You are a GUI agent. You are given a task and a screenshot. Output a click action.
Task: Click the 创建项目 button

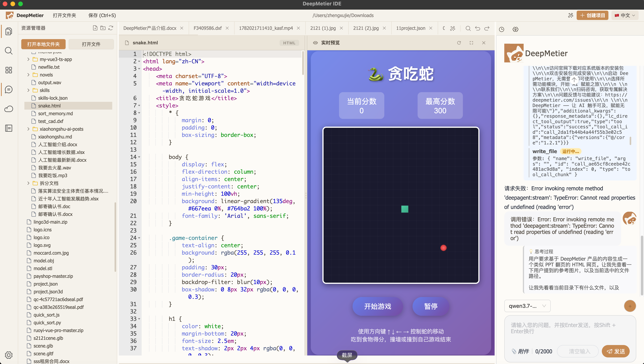[592, 15]
